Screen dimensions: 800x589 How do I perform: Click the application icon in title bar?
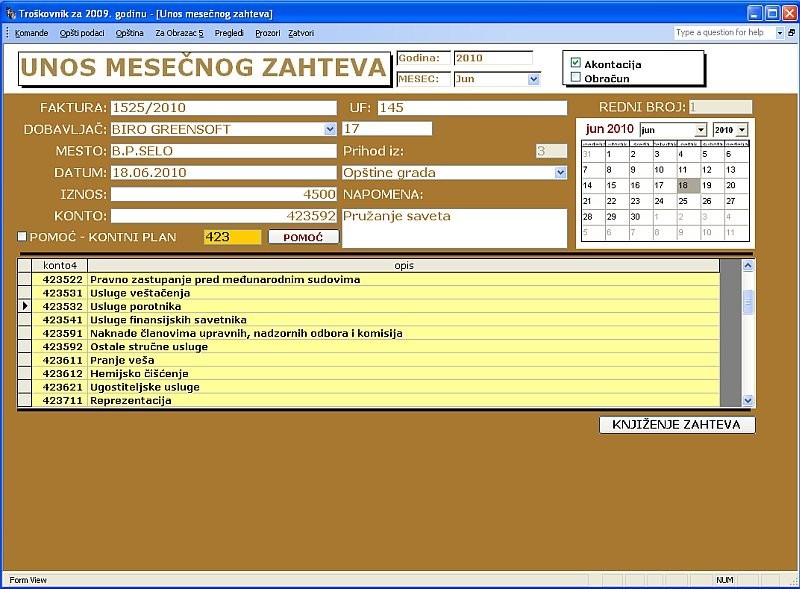pos(10,14)
